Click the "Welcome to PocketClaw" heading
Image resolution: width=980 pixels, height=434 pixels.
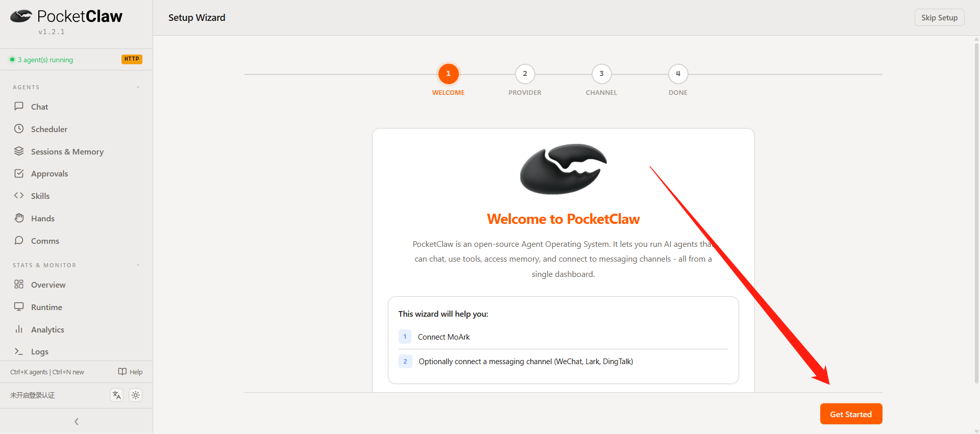click(x=563, y=219)
